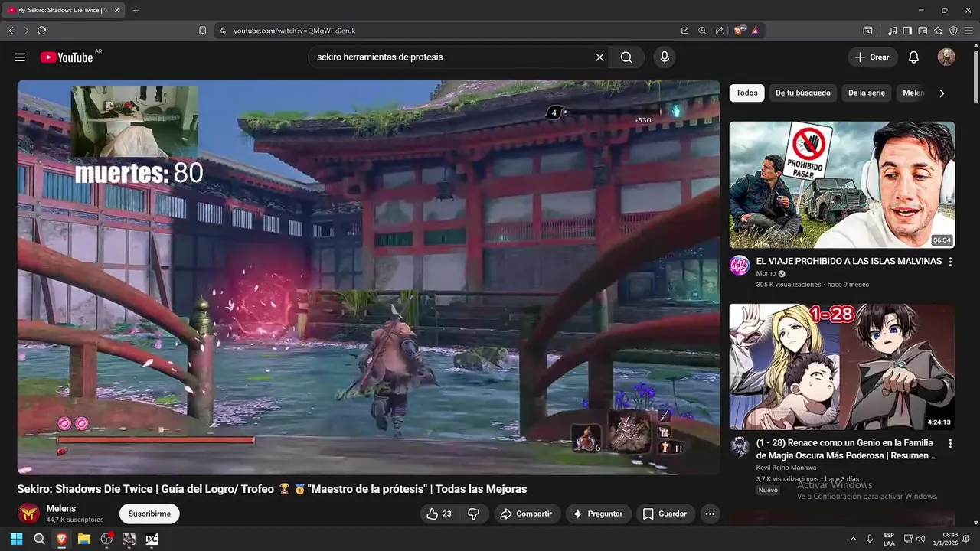980x551 pixels.
Task: Open the Momo channel link
Action: [766, 273]
